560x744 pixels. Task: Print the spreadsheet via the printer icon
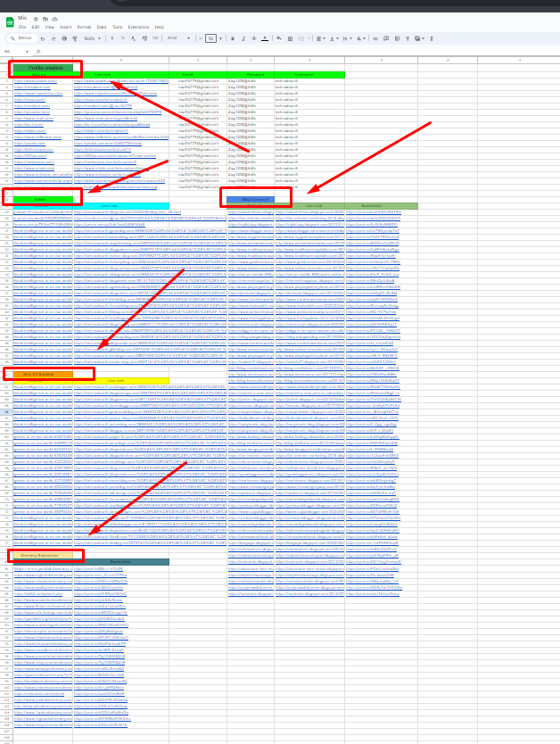point(64,38)
